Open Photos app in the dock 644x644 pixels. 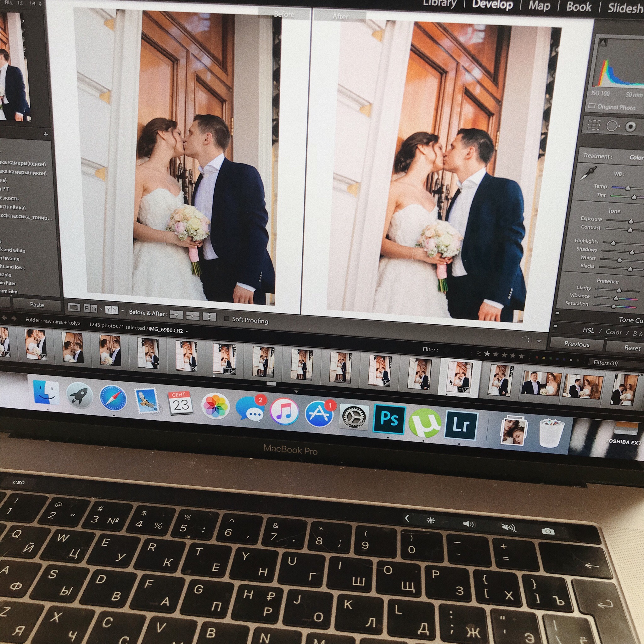click(216, 406)
